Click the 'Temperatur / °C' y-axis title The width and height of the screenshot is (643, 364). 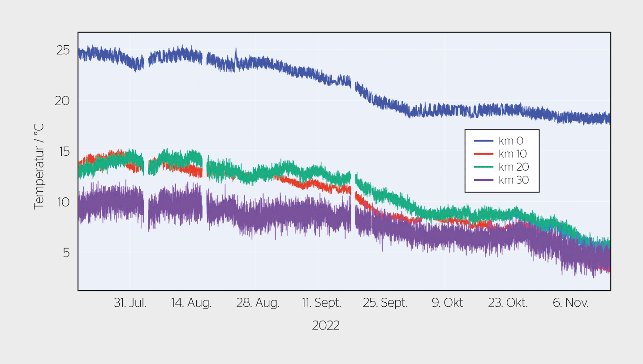click(x=39, y=167)
